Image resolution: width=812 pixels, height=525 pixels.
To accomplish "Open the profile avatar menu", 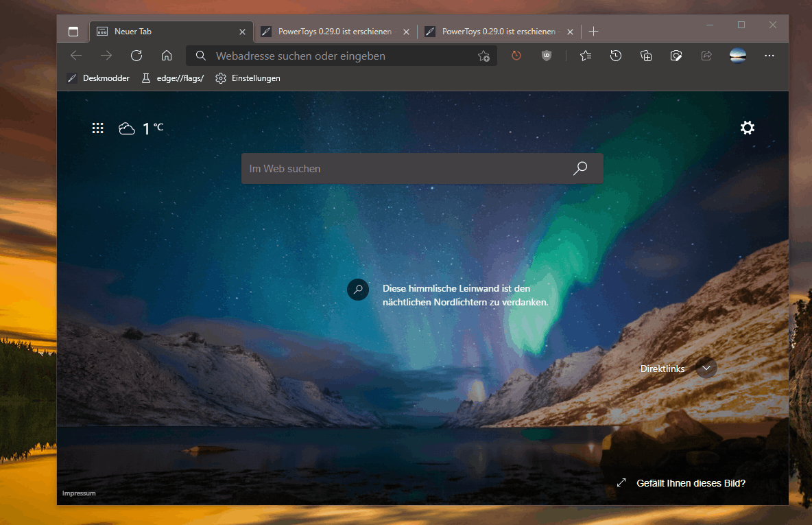I will coord(737,56).
